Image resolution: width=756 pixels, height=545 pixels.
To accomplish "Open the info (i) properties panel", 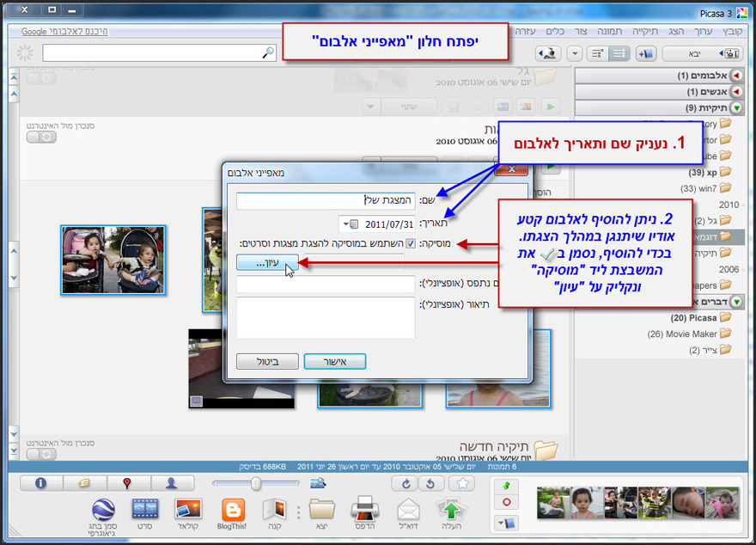I will (41, 483).
